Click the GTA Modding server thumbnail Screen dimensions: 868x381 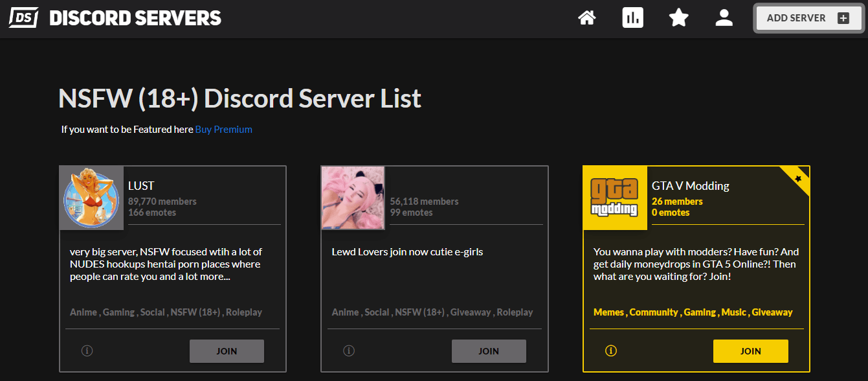click(x=615, y=198)
